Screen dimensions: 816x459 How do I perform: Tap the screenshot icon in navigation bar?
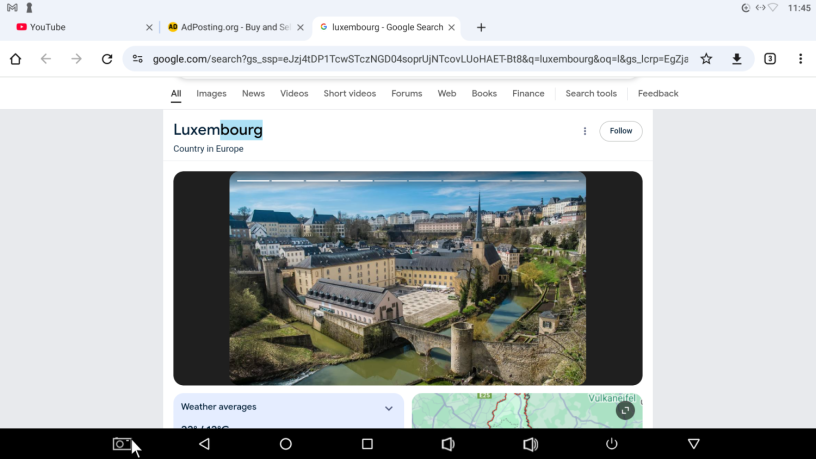122,444
